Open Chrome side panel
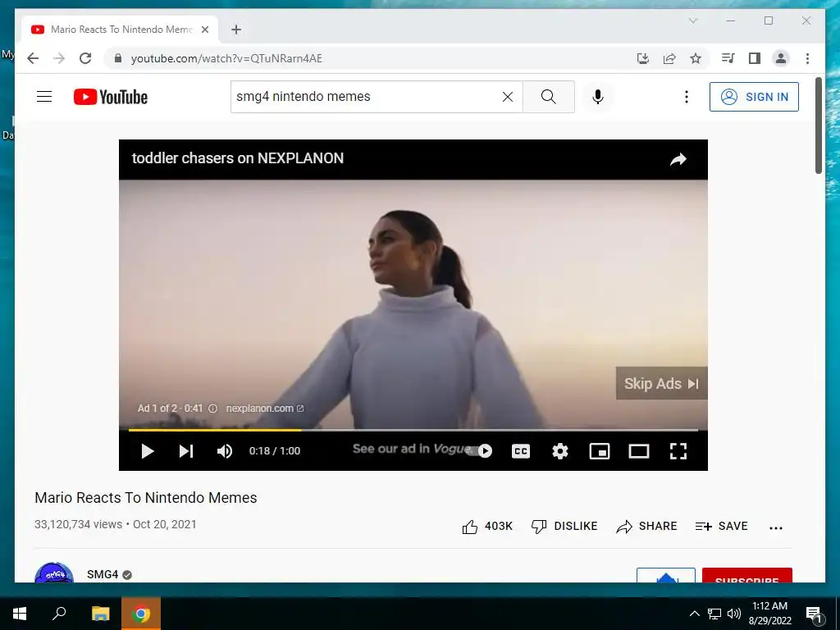The width and height of the screenshot is (840, 630). (x=755, y=58)
